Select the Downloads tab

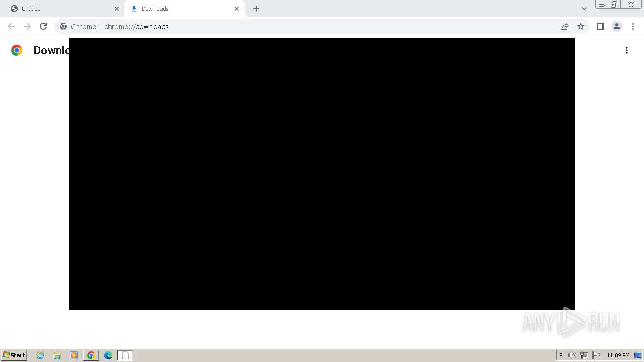click(x=185, y=9)
